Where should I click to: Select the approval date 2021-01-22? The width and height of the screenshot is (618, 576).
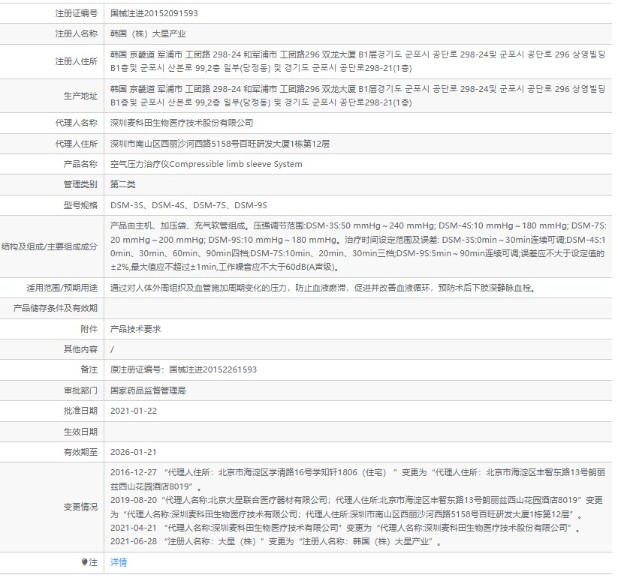pyautogui.click(x=133, y=411)
